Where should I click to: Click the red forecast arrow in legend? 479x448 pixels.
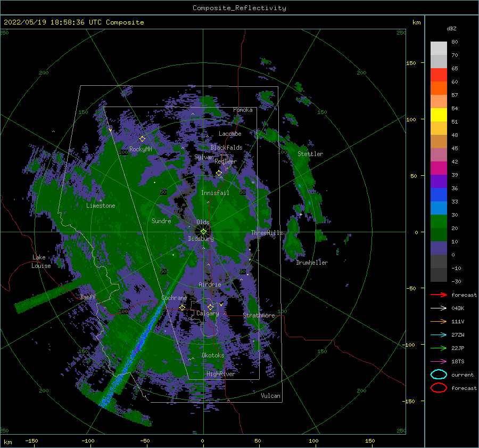tap(439, 295)
